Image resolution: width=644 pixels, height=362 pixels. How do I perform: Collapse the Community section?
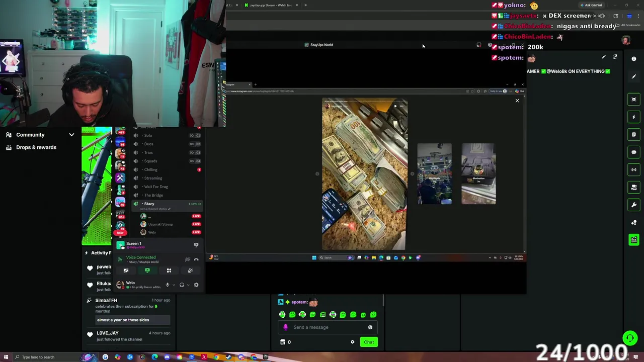(71, 135)
